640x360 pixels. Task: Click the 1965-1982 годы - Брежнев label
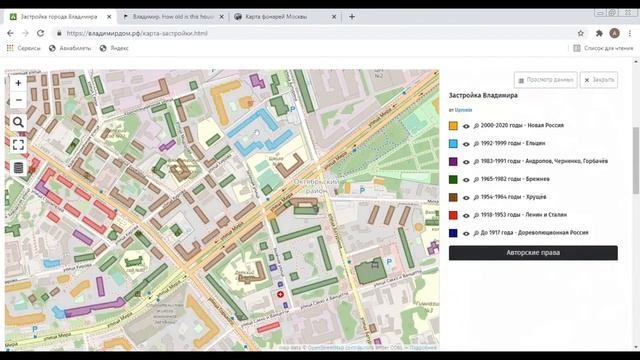[515, 179]
